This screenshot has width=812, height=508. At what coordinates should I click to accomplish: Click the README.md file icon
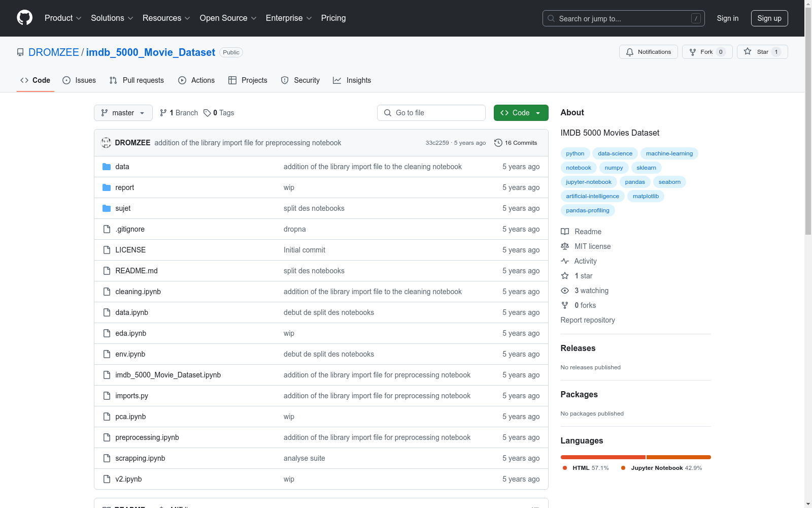tap(107, 271)
